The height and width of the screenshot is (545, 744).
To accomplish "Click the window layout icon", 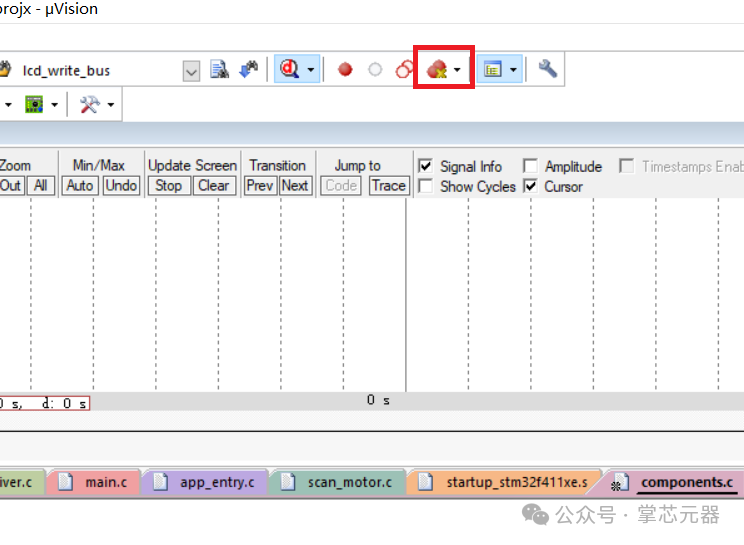I will coord(493,70).
